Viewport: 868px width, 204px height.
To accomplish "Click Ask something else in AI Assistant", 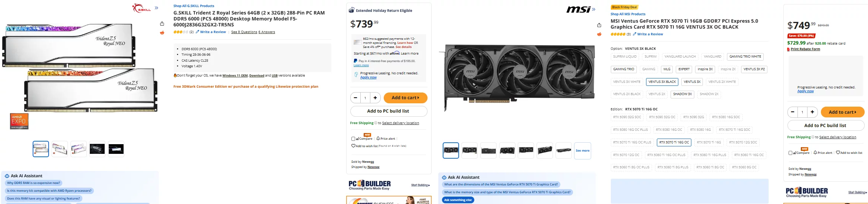I will click(x=458, y=200).
